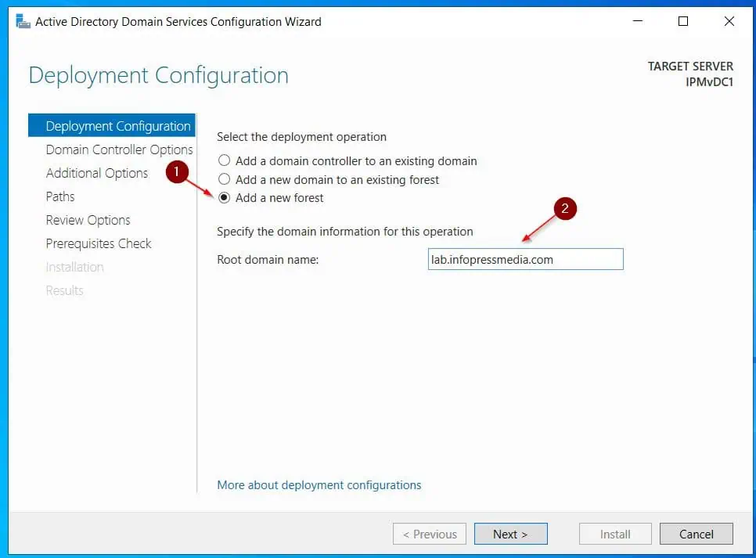Click the TARGET SERVER label
The height and width of the screenshot is (558, 756).
[x=690, y=66]
